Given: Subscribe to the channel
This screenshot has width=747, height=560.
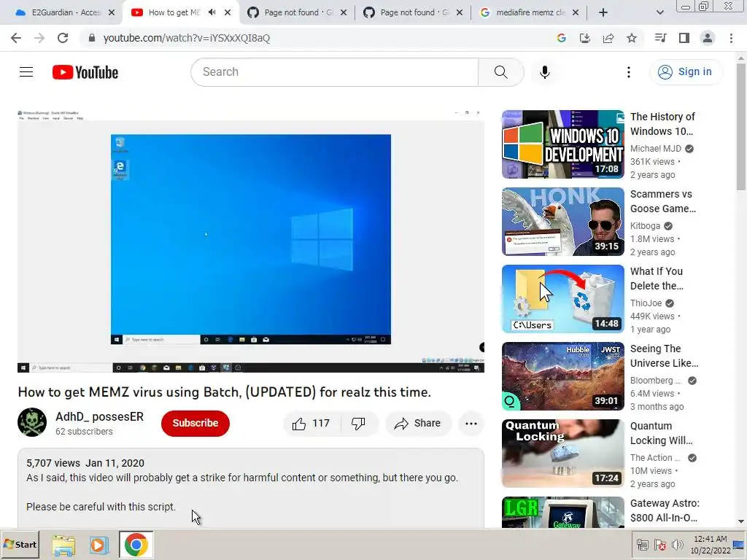Looking at the screenshot, I should 196,423.
